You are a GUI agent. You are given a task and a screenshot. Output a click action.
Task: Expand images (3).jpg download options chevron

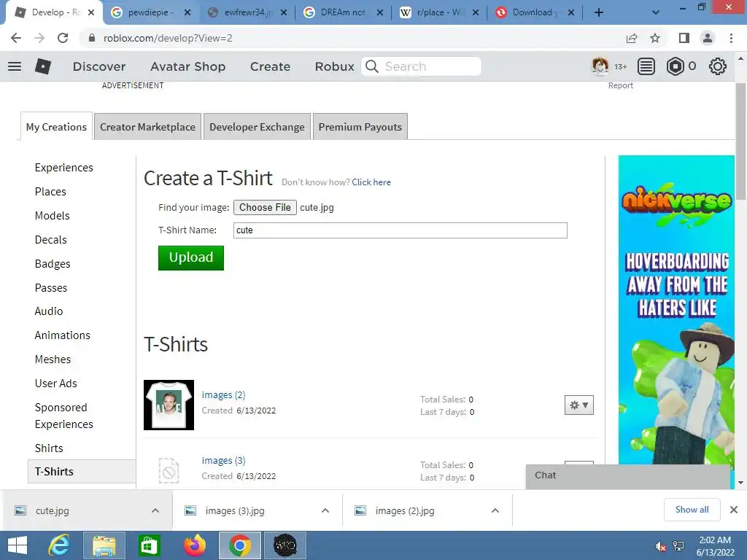coord(325,510)
